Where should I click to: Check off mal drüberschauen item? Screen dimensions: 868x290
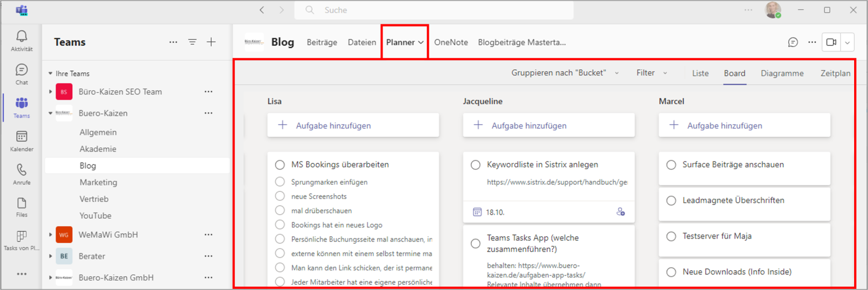(280, 210)
